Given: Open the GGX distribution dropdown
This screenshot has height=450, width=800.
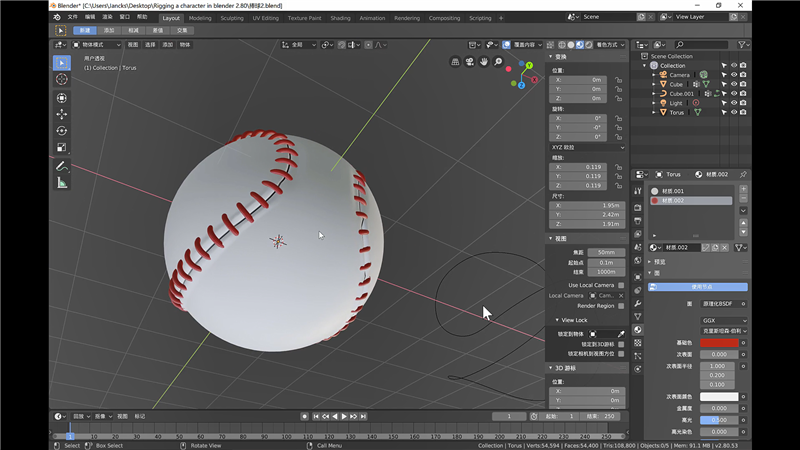Looking at the screenshot, I should 724,321.
